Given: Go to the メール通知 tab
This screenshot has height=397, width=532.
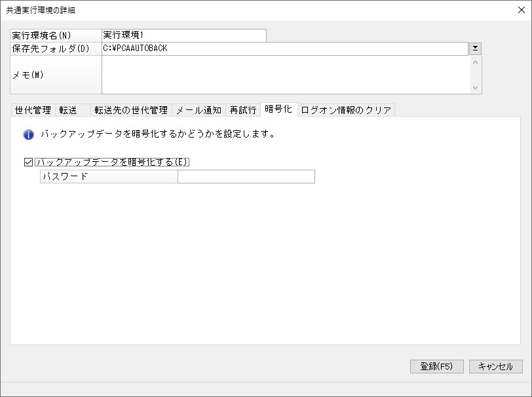Looking at the screenshot, I should click(199, 110).
